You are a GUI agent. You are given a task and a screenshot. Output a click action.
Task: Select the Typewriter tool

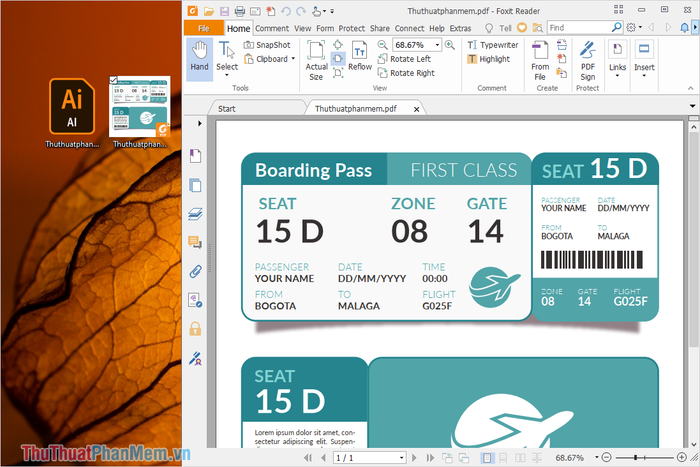tap(492, 45)
